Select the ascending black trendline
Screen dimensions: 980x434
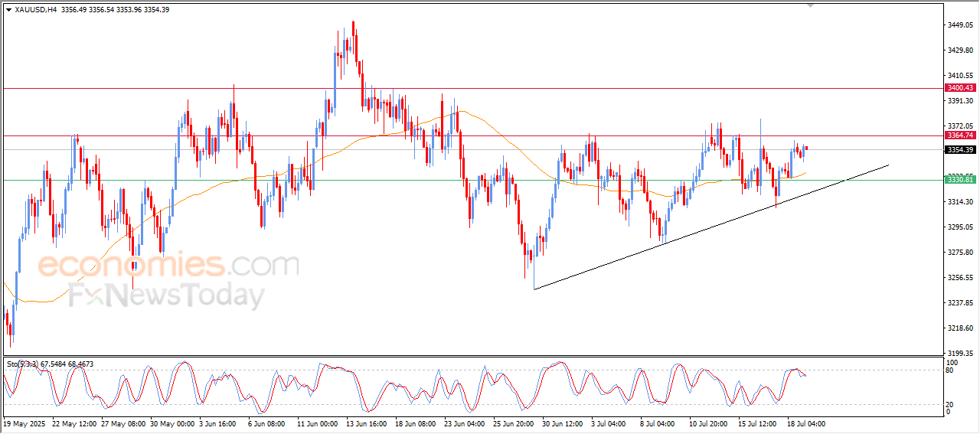[711, 227]
